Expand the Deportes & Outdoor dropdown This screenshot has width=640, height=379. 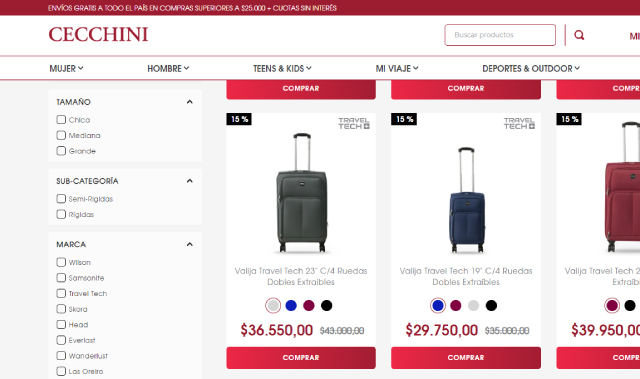tap(531, 69)
